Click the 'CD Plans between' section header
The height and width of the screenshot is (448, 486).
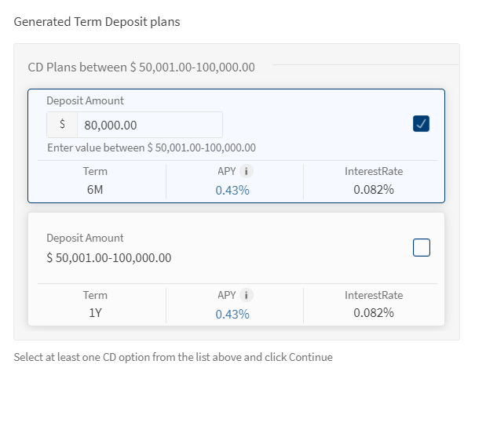[x=141, y=67]
